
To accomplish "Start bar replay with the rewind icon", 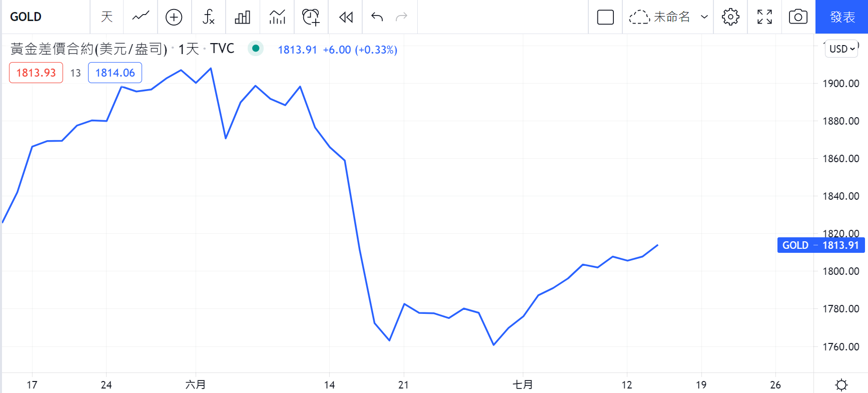I will click(x=346, y=17).
